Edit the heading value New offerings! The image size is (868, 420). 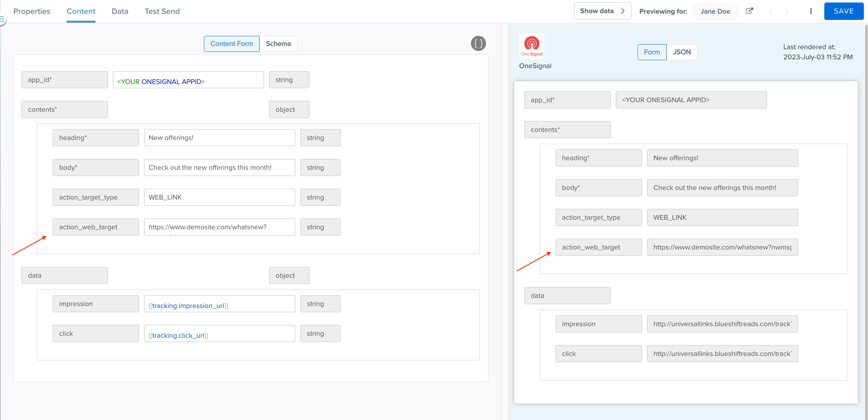pos(220,138)
